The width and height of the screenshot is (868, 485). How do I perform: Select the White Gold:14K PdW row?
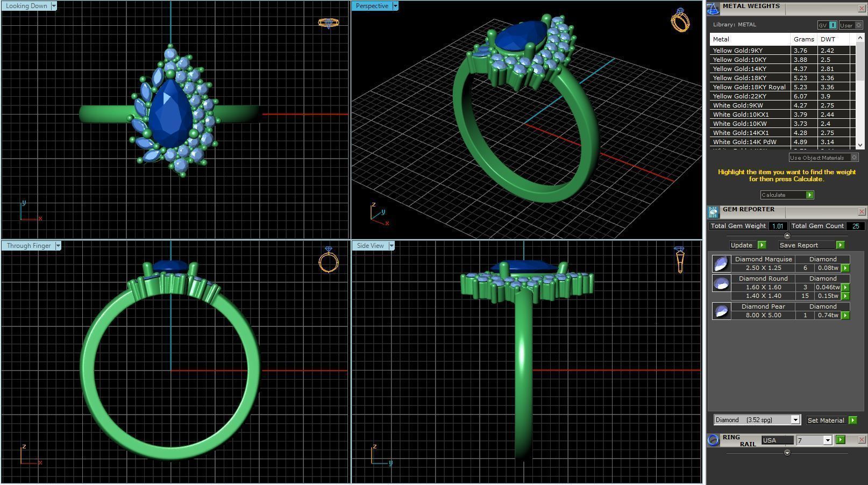(782, 142)
